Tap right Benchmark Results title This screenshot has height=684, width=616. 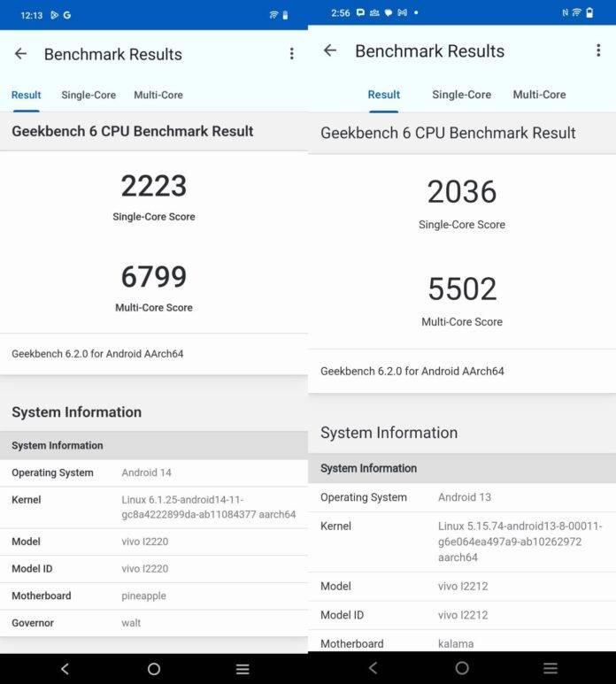click(430, 51)
